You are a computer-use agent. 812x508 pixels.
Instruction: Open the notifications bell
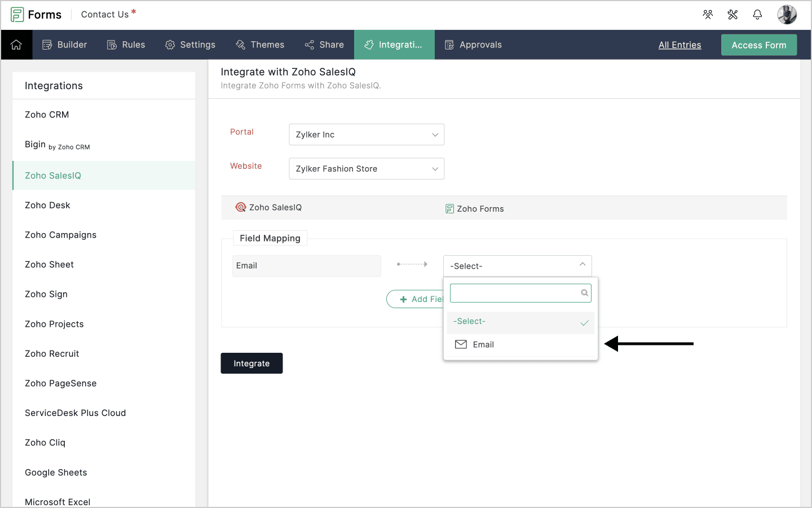coord(757,15)
